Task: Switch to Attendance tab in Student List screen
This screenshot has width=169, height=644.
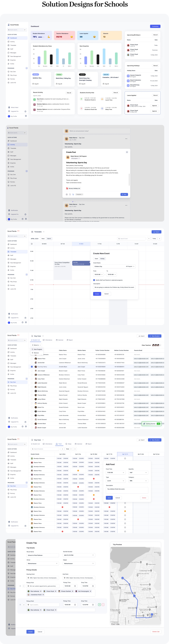Action: [x=48, y=340]
